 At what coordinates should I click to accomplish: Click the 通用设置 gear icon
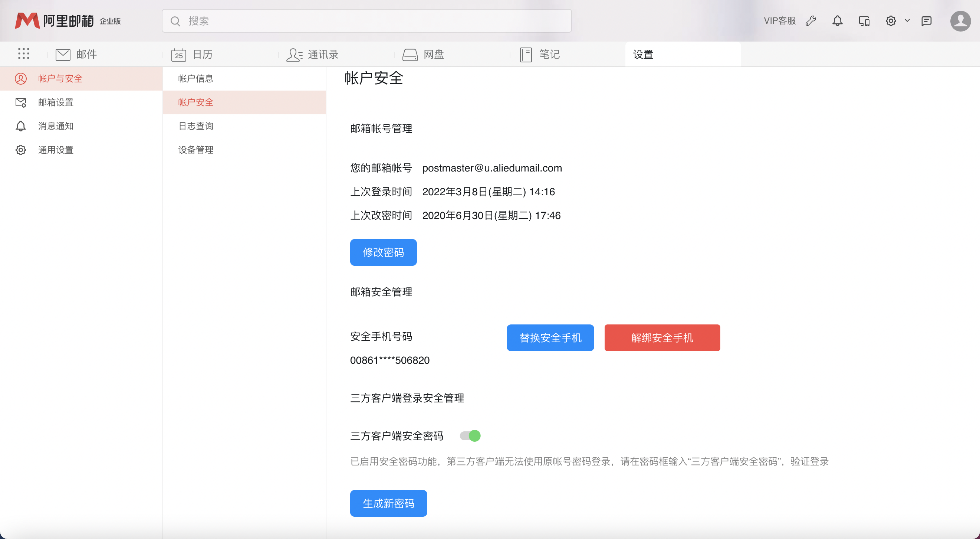pos(20,150)
